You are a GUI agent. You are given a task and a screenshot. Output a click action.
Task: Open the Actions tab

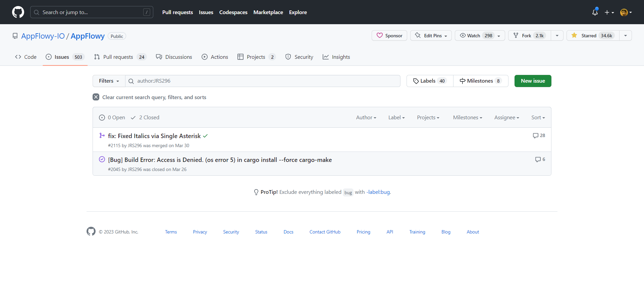click(x=215, y=57)
